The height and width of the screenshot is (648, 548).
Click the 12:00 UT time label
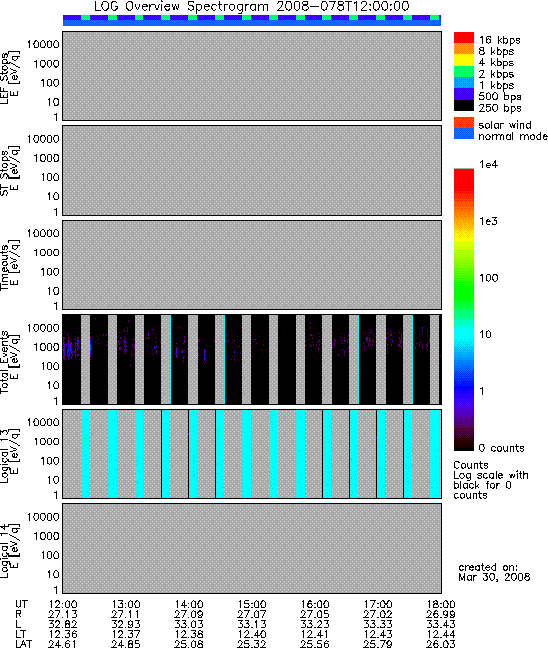(x=63, y=605)
